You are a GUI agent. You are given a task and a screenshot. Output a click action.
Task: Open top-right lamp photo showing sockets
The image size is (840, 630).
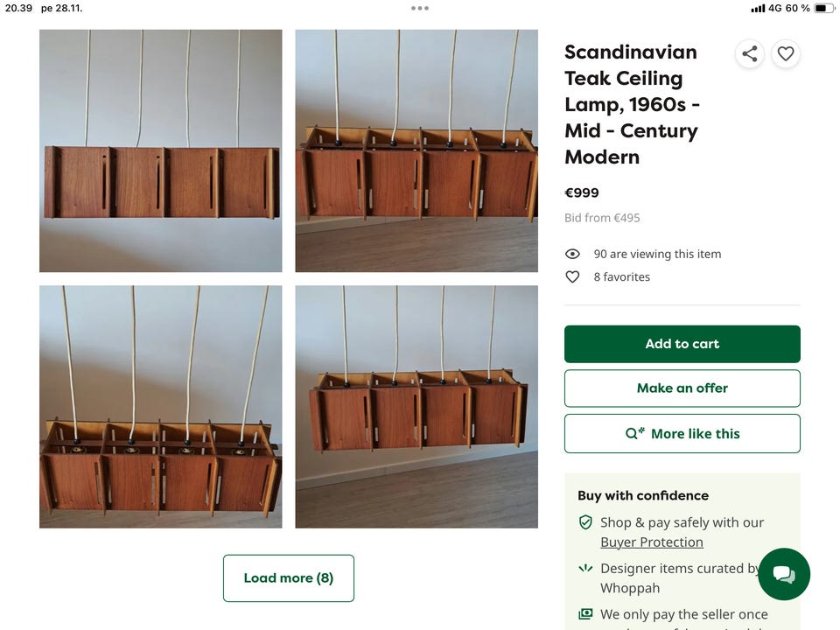coord(416,150)
